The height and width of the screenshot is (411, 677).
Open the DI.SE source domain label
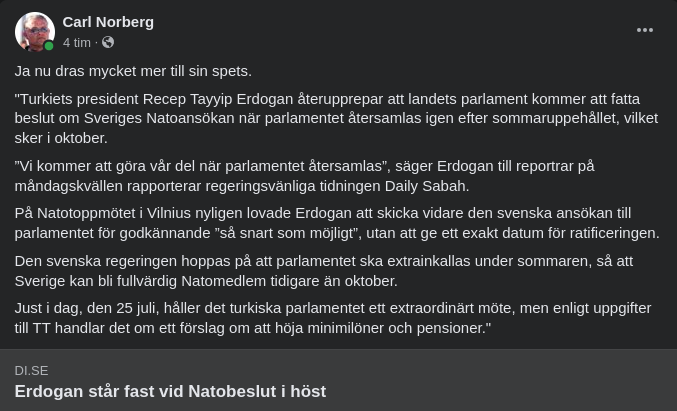pos(31,370)
